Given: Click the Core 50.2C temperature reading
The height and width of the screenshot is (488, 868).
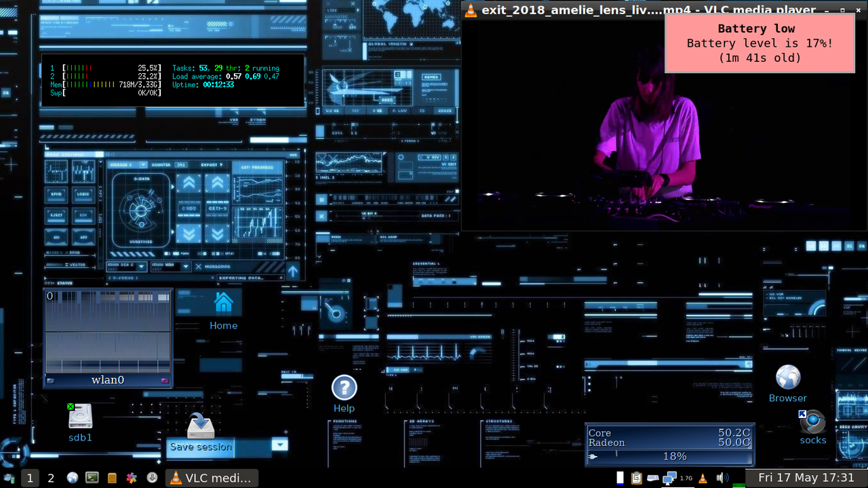Looking at the screenshot, I should tap(669, 432).
